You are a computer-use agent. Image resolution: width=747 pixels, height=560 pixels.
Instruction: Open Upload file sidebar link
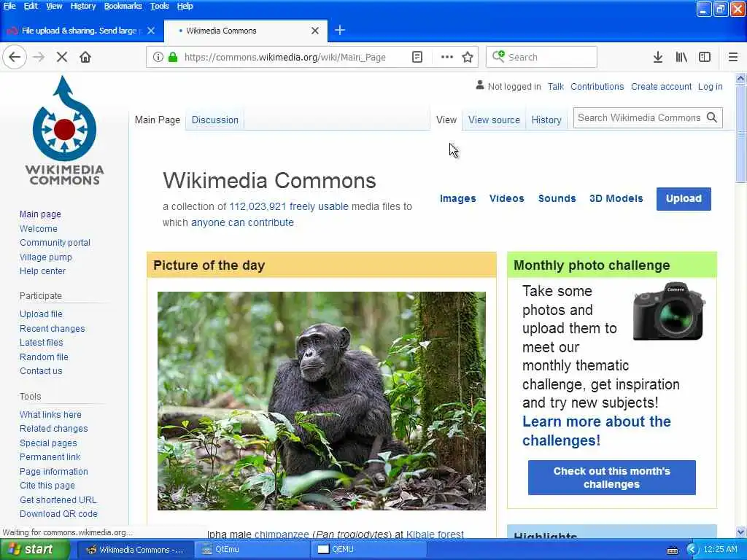pos(41,314)
